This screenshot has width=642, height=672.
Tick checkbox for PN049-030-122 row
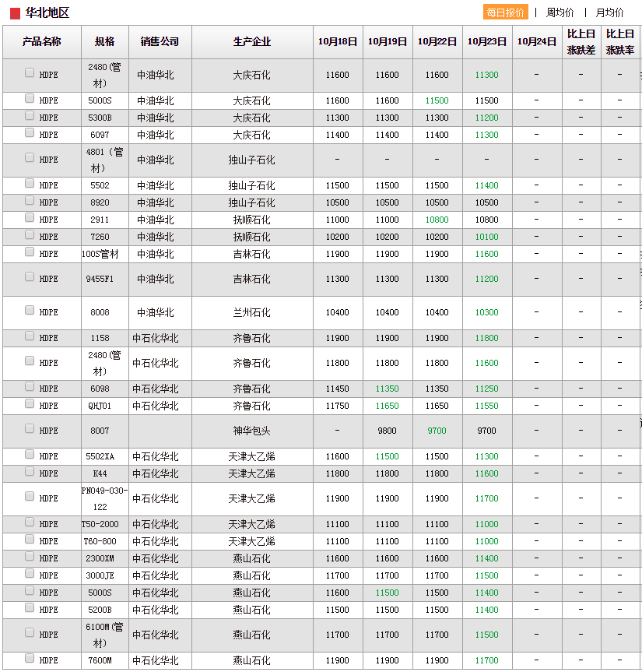point(29,496)
